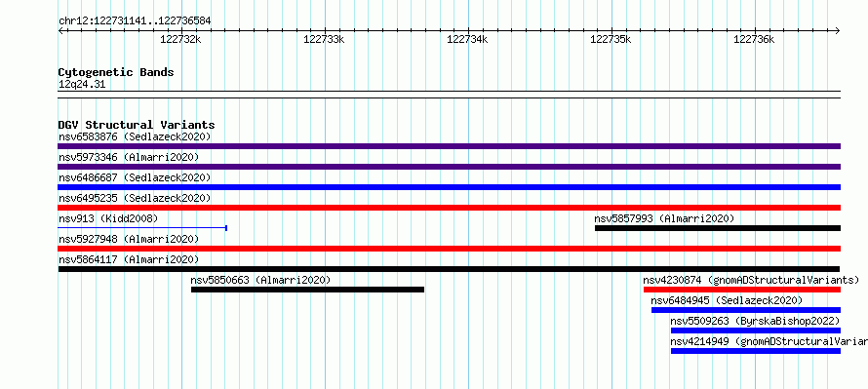Select the purple bar for nsv6583876
Screen dimensions: 868x389
[449, 146]
